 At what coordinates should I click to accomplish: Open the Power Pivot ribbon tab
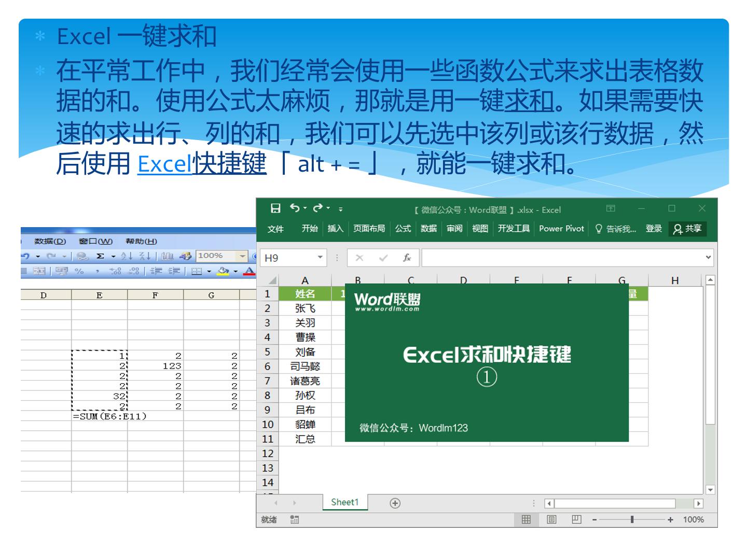[561, 229]
